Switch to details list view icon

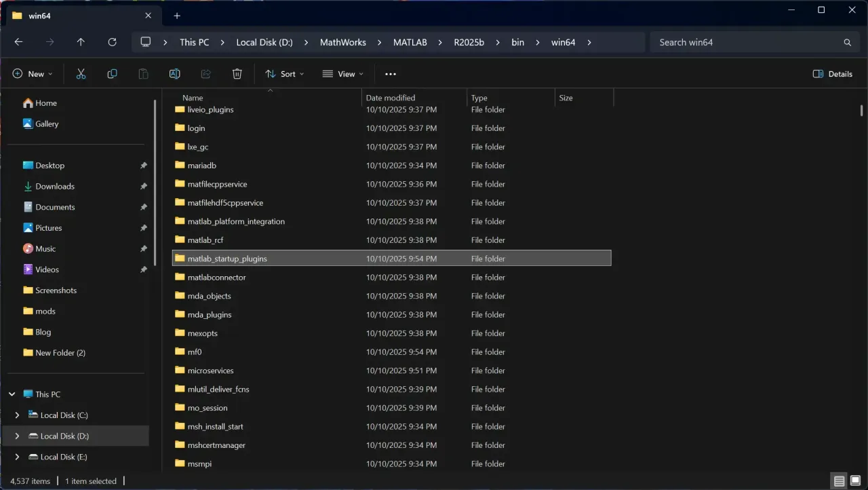point(840,481)
